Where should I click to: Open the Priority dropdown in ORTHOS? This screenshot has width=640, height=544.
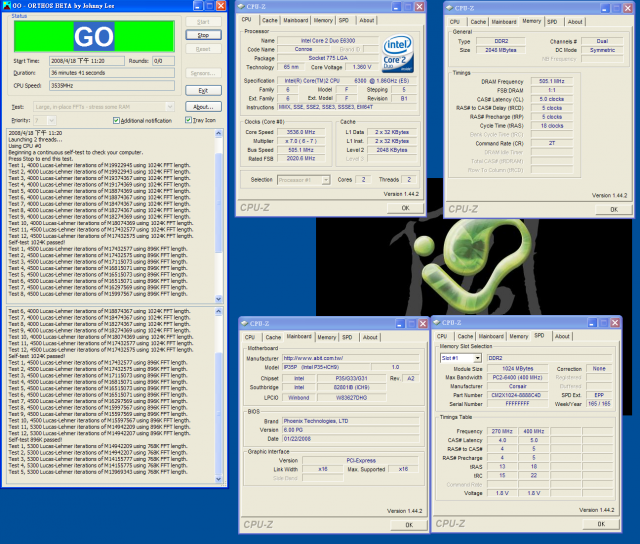point(51,120)
